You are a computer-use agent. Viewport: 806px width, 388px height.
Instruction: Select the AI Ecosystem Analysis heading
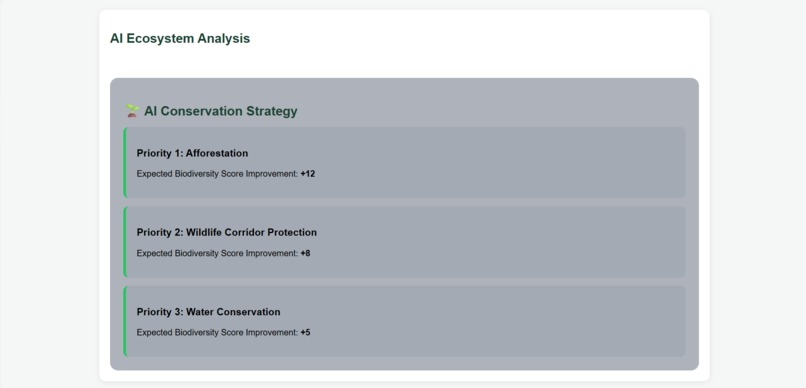tap(180, 39)
